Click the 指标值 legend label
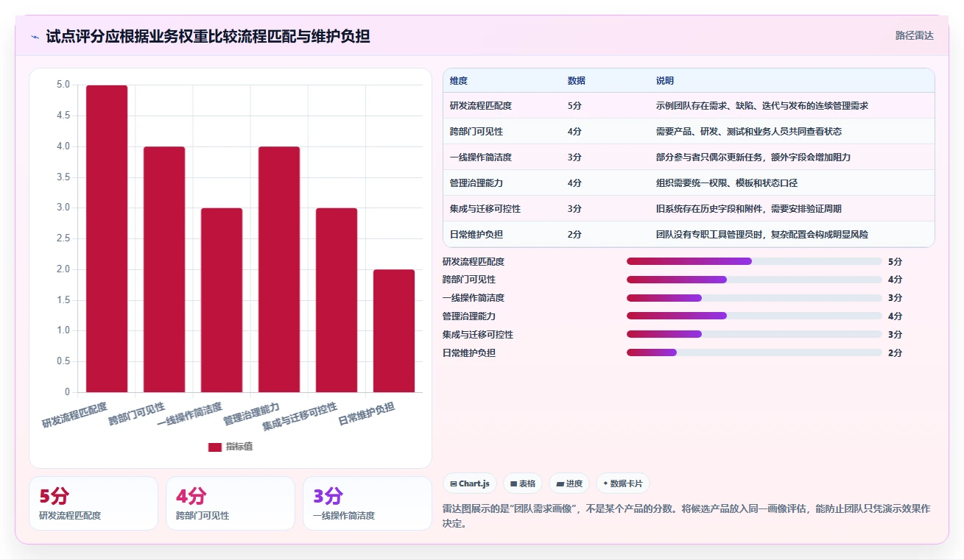Image resolution: width=964 pixels, height=560 pixels. [239, 447]
